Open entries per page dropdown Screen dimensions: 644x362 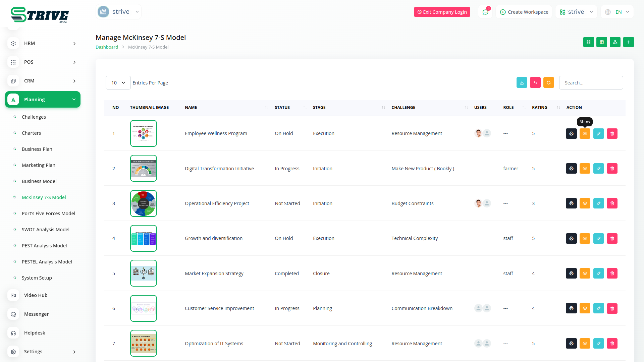pyautogui.click(x=118, y=83)
